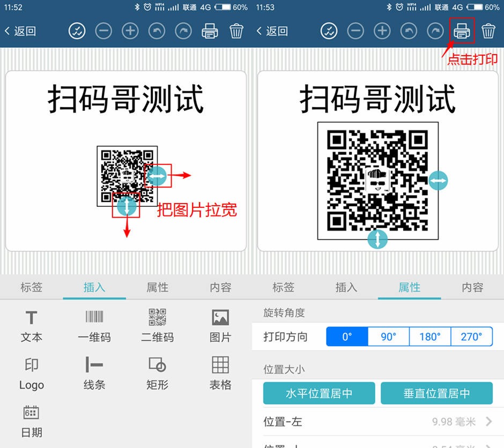Set print direction to 90°
This screenshot has height=448, width=504.
point(388,337)
